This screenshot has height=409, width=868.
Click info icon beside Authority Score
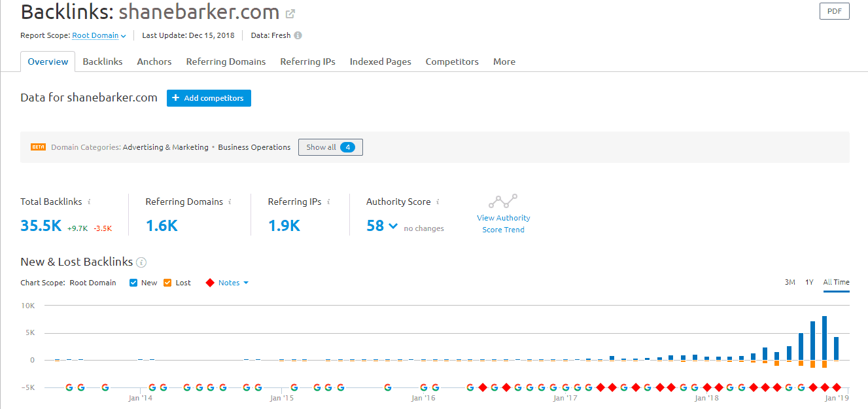tap(438, 202)
